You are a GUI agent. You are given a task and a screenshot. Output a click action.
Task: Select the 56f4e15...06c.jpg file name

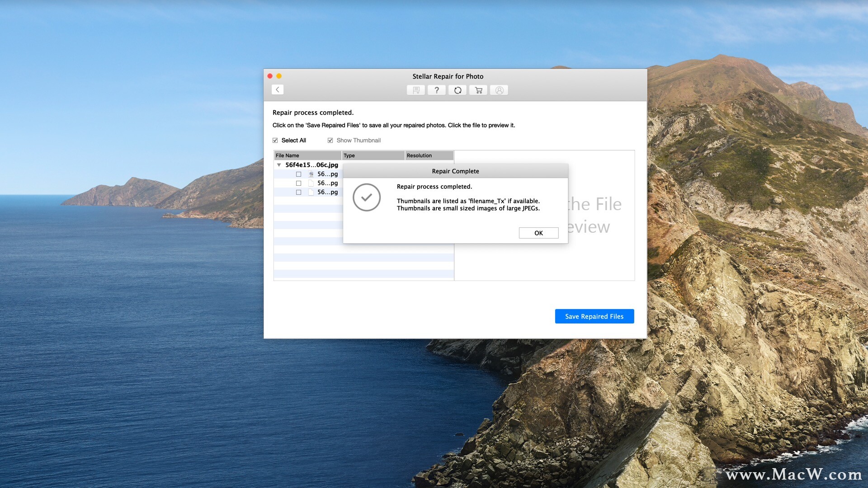point(311,165)
